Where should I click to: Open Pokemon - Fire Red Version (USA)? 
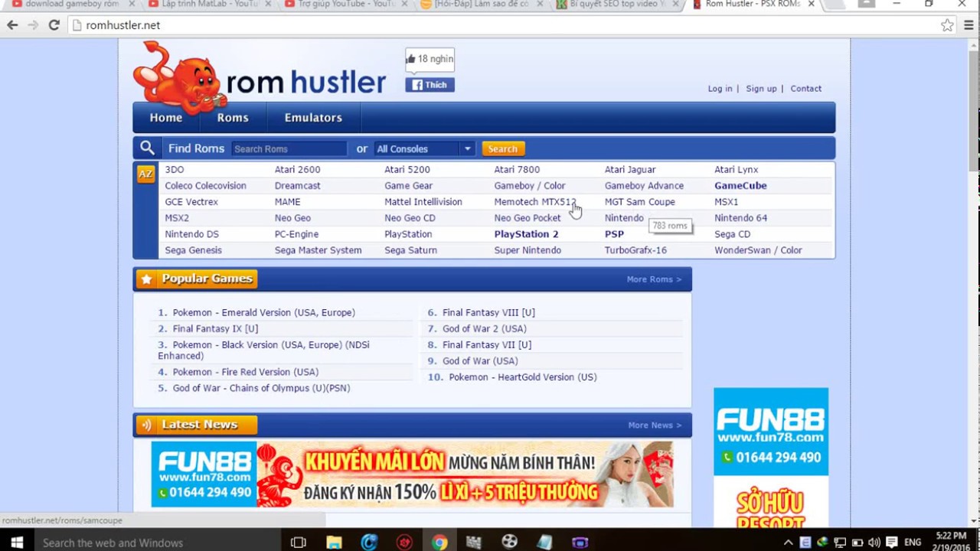(x=245, y=373)
